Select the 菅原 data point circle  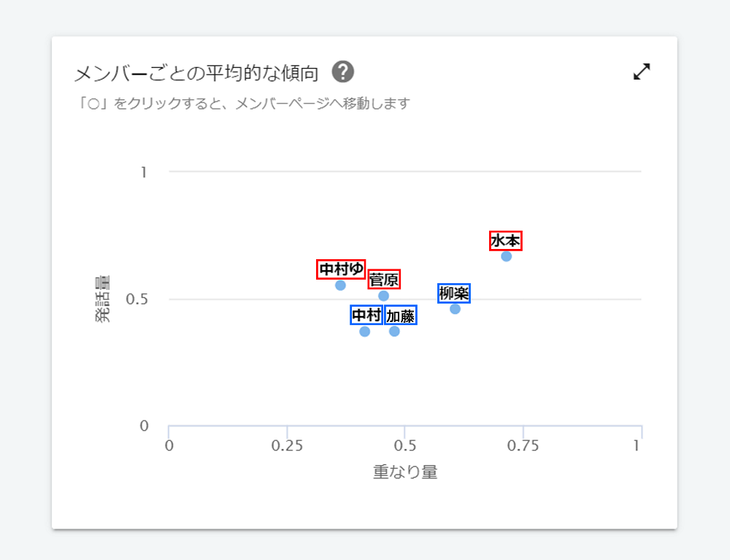(383, 296)
